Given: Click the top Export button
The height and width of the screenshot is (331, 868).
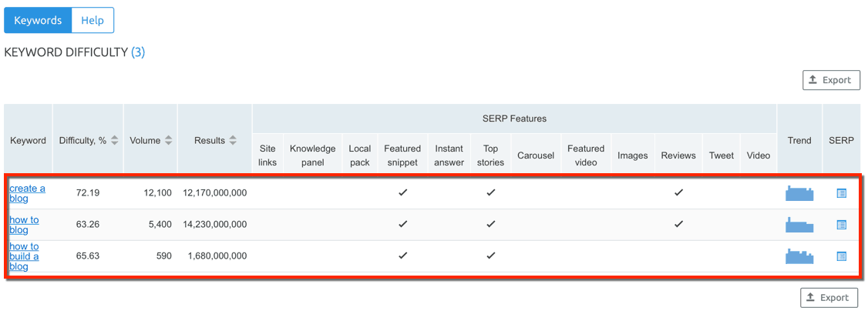Looking at the screenshot, I should pyautogui.click(x=831, y=80).
